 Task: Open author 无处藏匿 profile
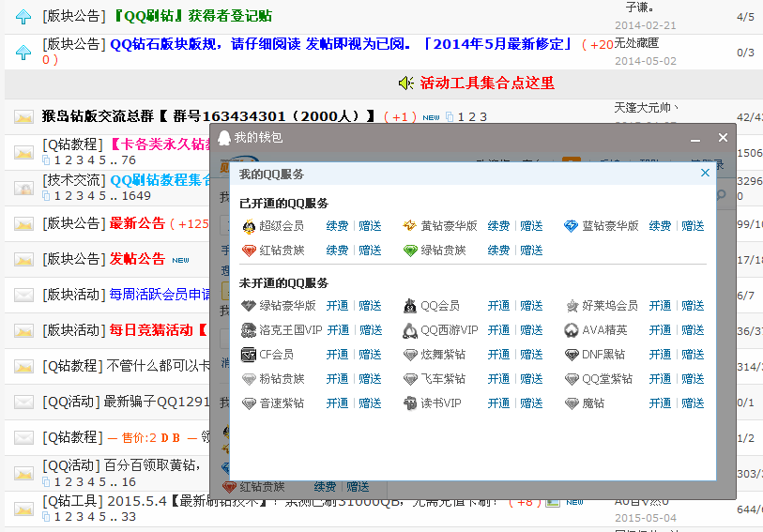pyautogui.click(x=636, y=43)
